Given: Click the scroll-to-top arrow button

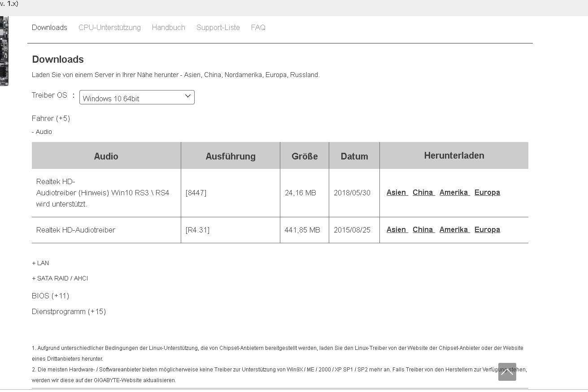Looking at the screenshot, I should (x=507, y=372).
